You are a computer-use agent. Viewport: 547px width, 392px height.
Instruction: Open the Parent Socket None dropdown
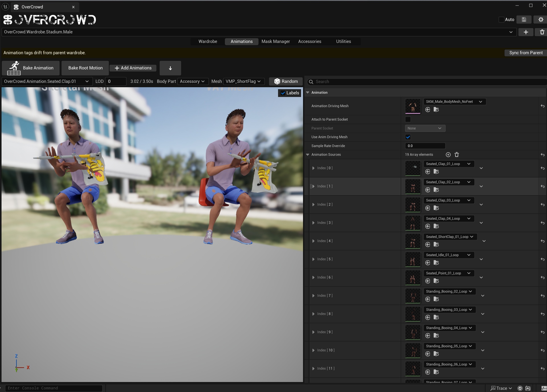[425, 128]
